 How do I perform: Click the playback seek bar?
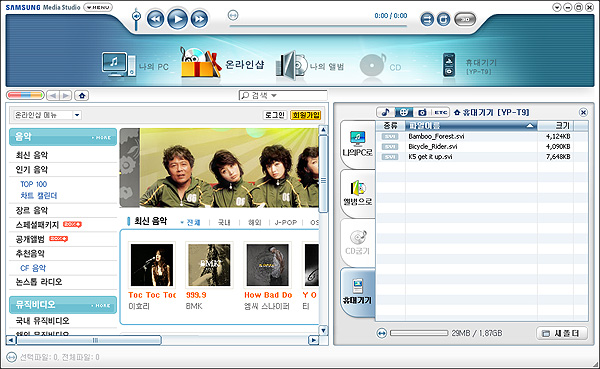[x=318, y=26]
